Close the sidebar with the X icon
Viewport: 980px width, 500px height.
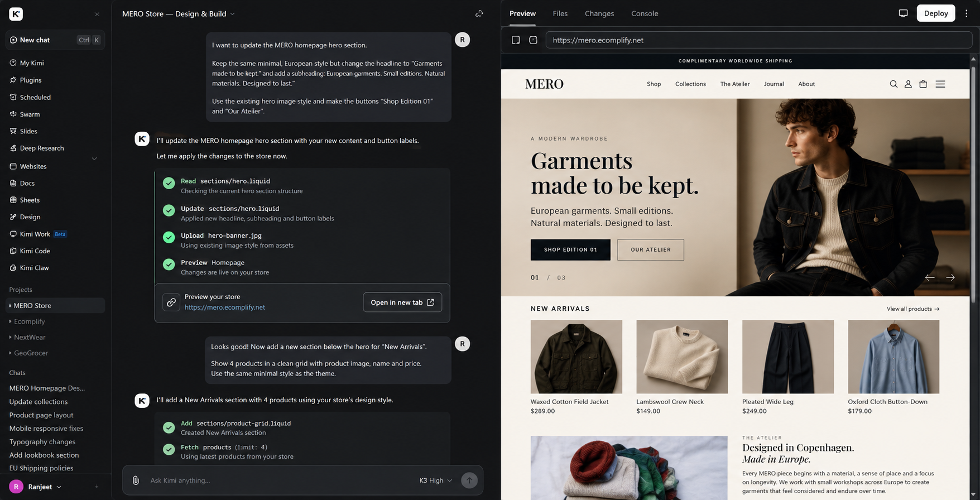97,14
